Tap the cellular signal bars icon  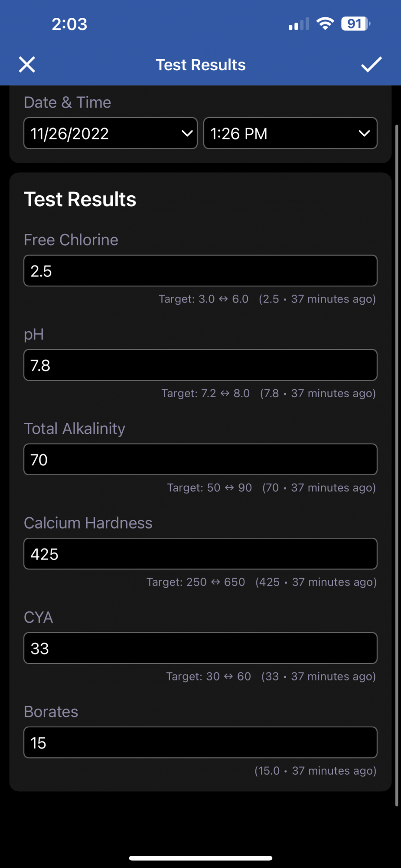[299, 24]
